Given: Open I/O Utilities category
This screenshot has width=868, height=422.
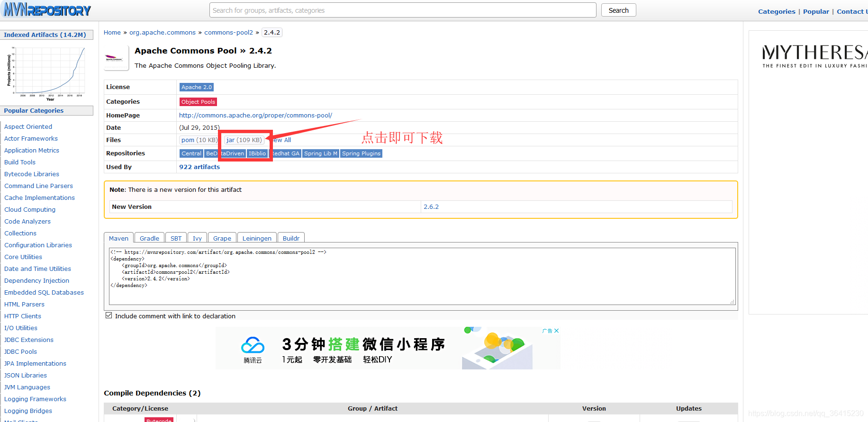Looking at the screenshot, I should [21, 328].
